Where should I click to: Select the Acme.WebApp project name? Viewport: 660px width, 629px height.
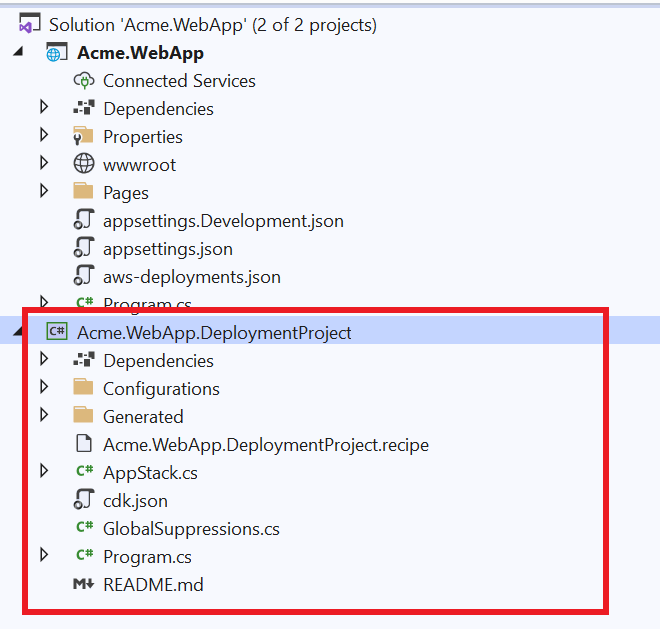pyautogui.click(x=140, y=53)
